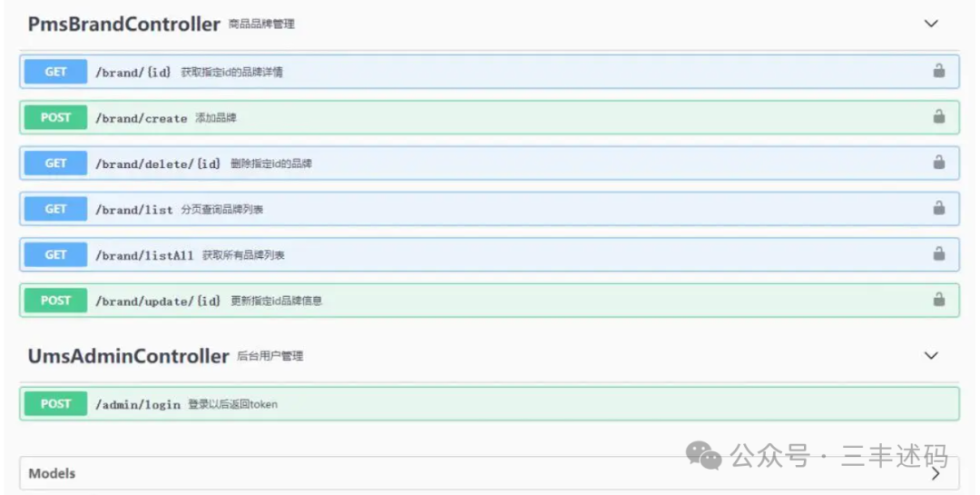This screenshot has height=495, width=980.
Task: Open the /brand/update/{id} endpoint path
Action: click(x=158, y=301)
